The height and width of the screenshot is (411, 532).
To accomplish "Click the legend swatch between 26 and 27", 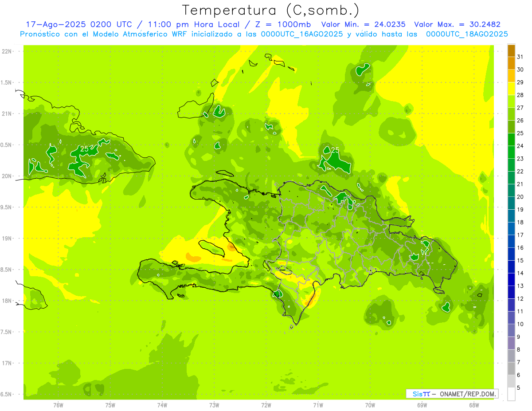I will click(x=511, y=114).
